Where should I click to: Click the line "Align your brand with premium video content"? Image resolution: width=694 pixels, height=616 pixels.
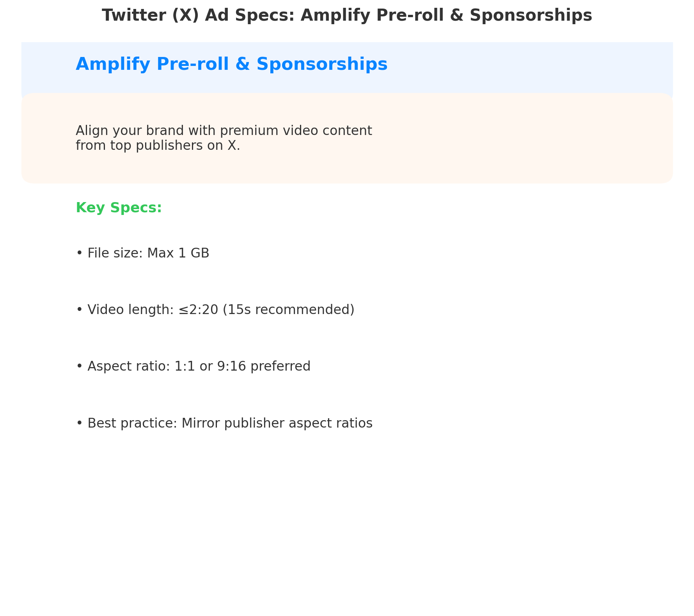224,131
